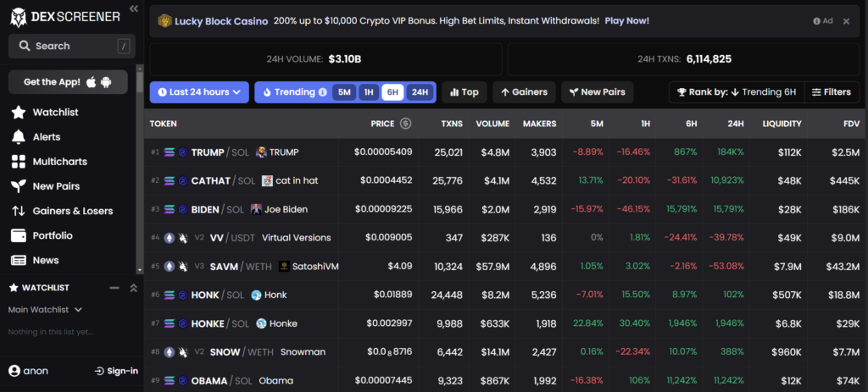Click the Portfolio wallet icon
The width and height of the screenshot is (868, 392).
(19, 235)
